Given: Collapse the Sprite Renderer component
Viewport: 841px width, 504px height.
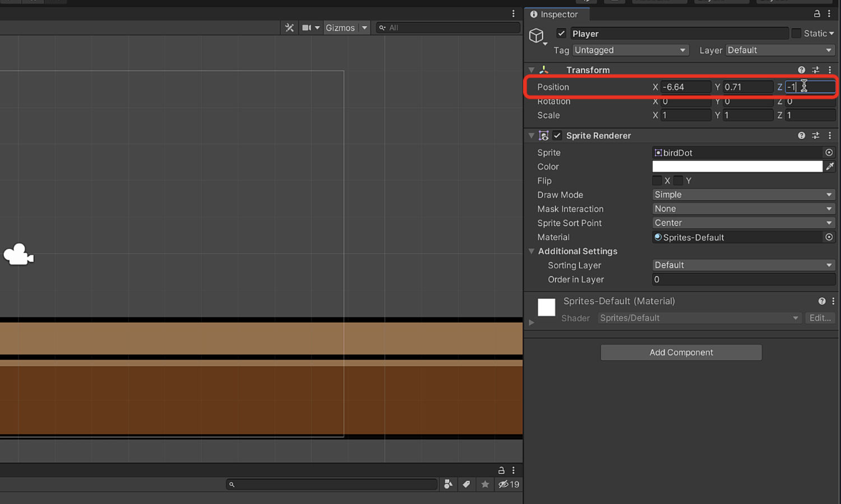Looking at the screenshot, I should [x=532, y=136].
